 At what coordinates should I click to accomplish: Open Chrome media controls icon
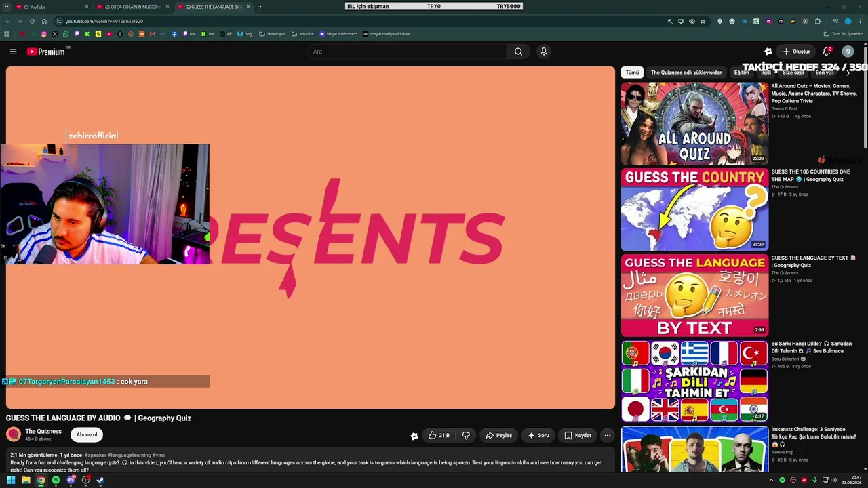click(x=835, y=21)
